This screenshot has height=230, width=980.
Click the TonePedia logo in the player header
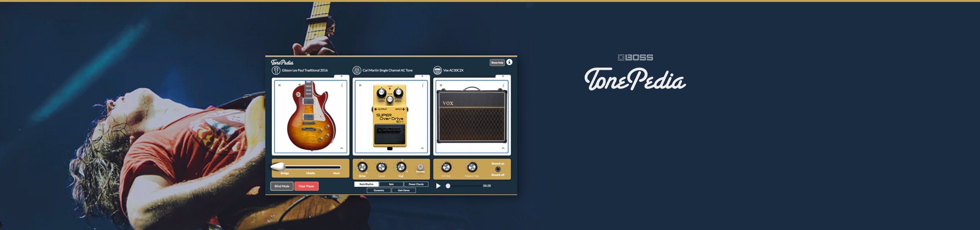(x=282, y=62)
